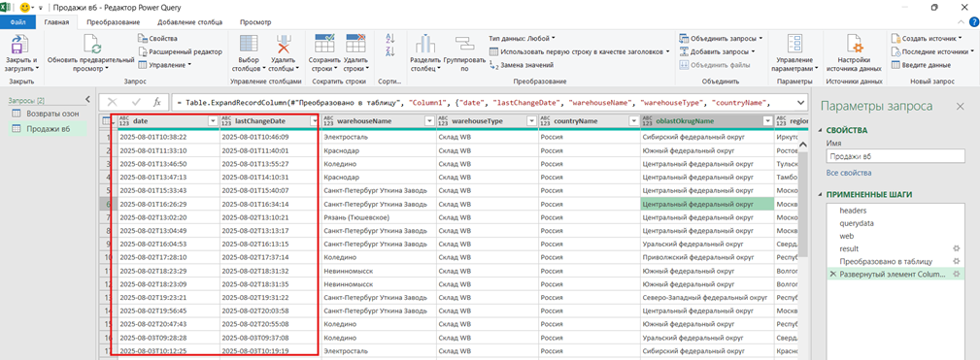Switch to the Home (Главная) tab
Image resolution: width=980 pixels, height=360 pixels.
[x=57, y=22]
